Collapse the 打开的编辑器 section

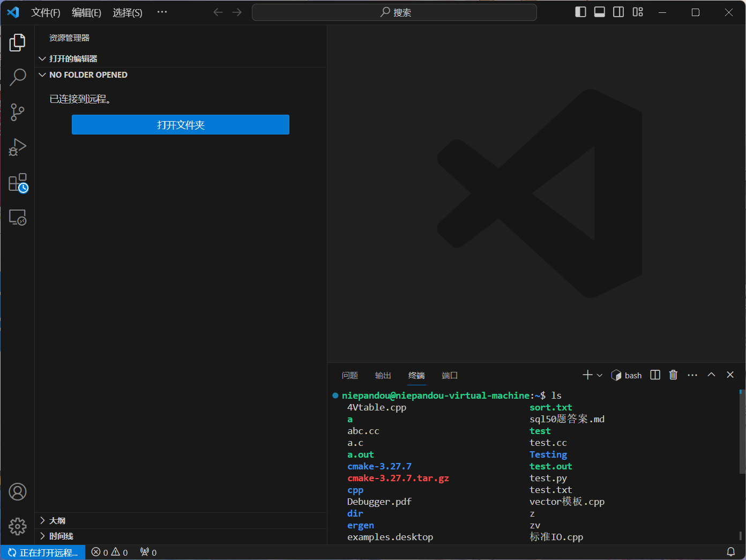pos(181,59)
